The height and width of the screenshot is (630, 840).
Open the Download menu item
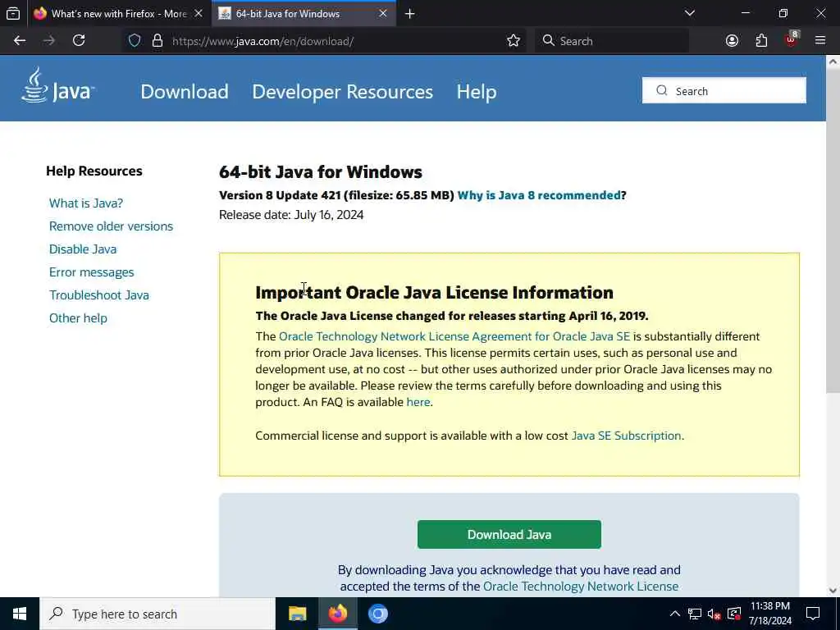(x=185, y=92)
